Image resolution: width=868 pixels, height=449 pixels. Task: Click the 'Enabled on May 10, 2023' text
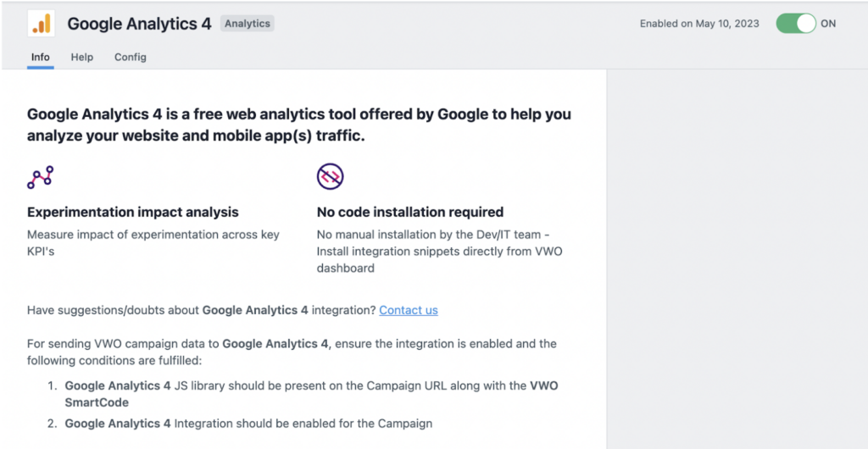click(x=699, y=24)
